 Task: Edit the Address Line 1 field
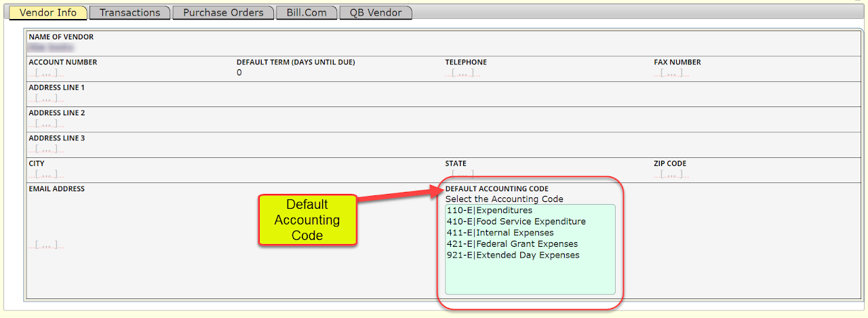pyautogui.click(x=46, y=98)
